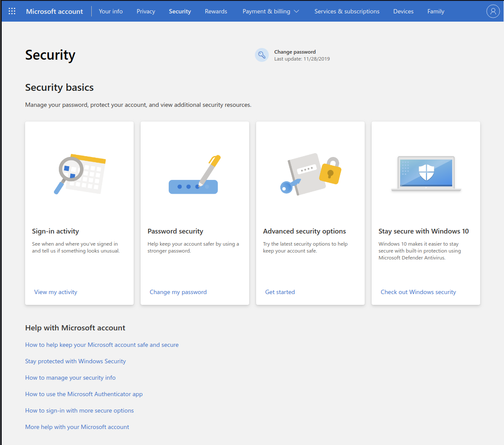Click the Windows 10 laptop shield illustration
Screen dimensions: 504x445
click(426, 174)
